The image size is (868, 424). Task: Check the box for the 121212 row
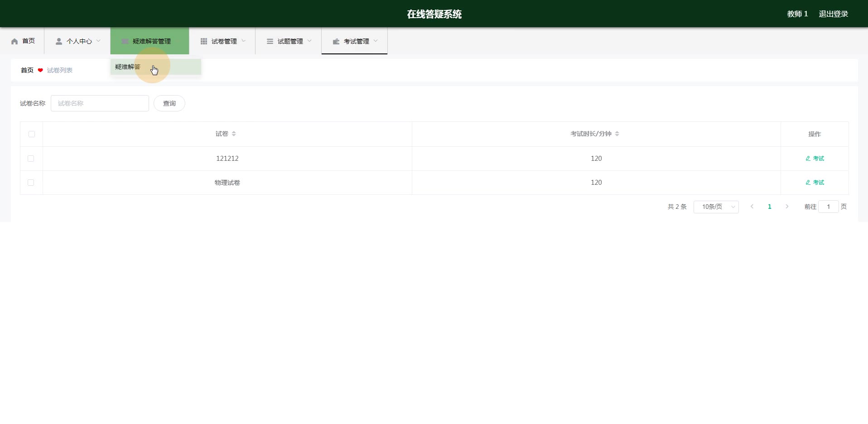click(x=31, y=159)
